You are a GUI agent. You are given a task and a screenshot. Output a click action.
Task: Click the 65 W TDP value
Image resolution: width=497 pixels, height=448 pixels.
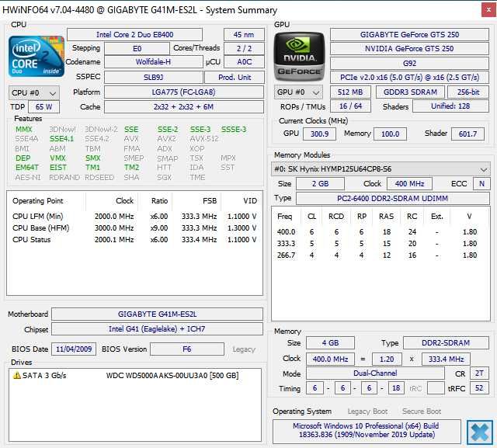43,107
